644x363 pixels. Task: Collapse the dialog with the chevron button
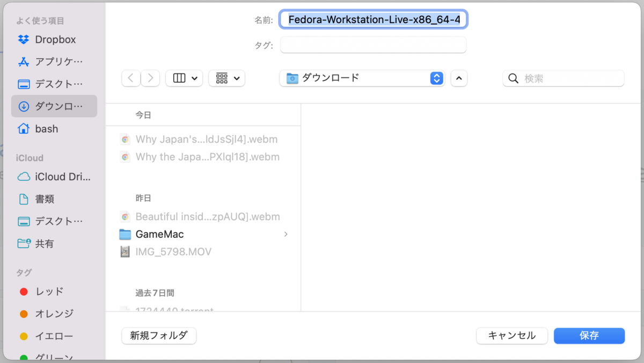459,78
